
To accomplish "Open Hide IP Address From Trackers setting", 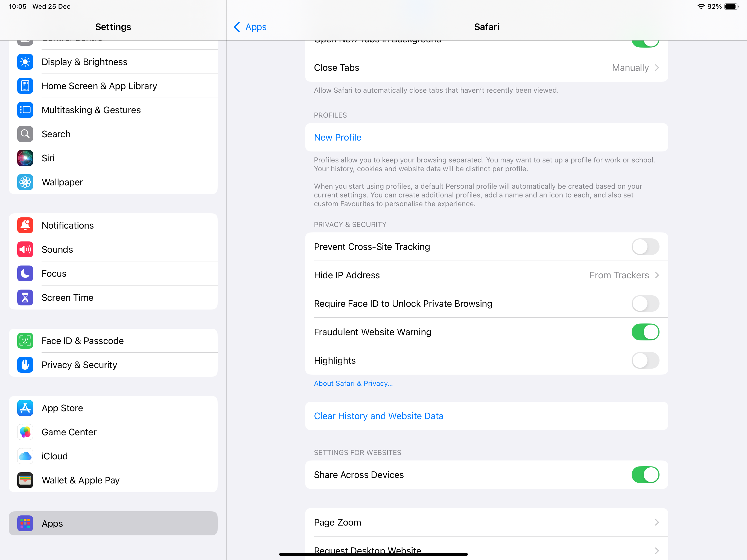I will click(x=486, y=275).
